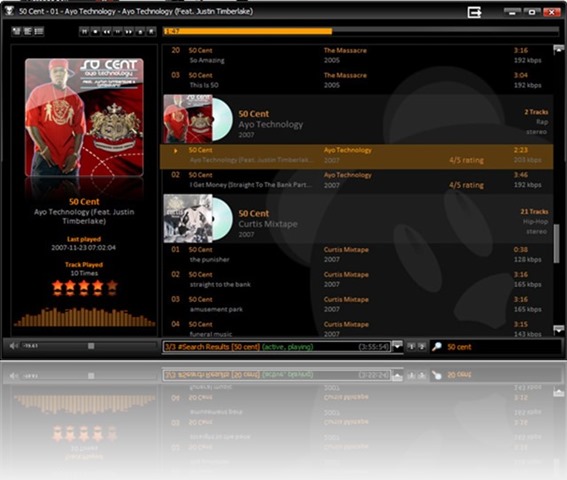This screenshot has width=567, height=480.
Task: Set rating with the second star
Action: [71, 287]
